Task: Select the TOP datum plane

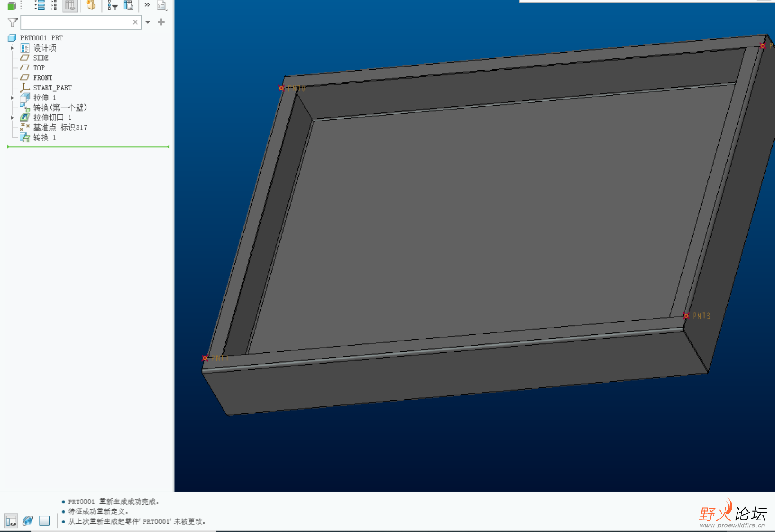Action: pyautogui.click(x=38, y=68)
